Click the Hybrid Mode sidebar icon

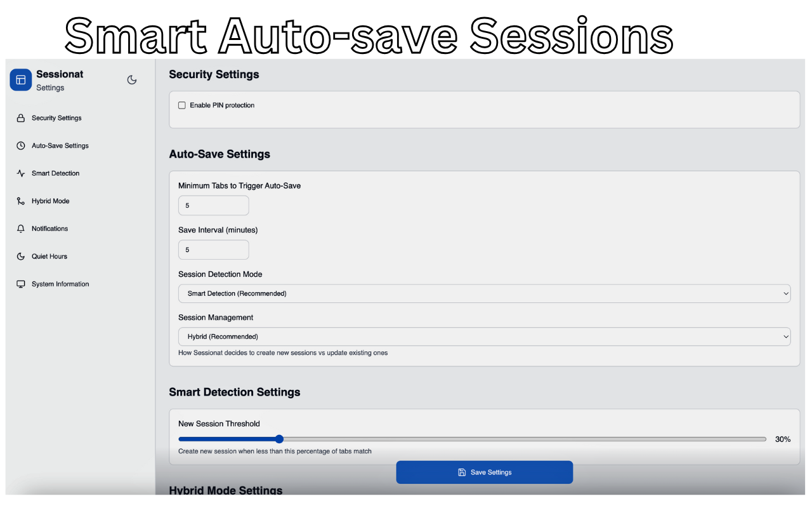point(21,201)
